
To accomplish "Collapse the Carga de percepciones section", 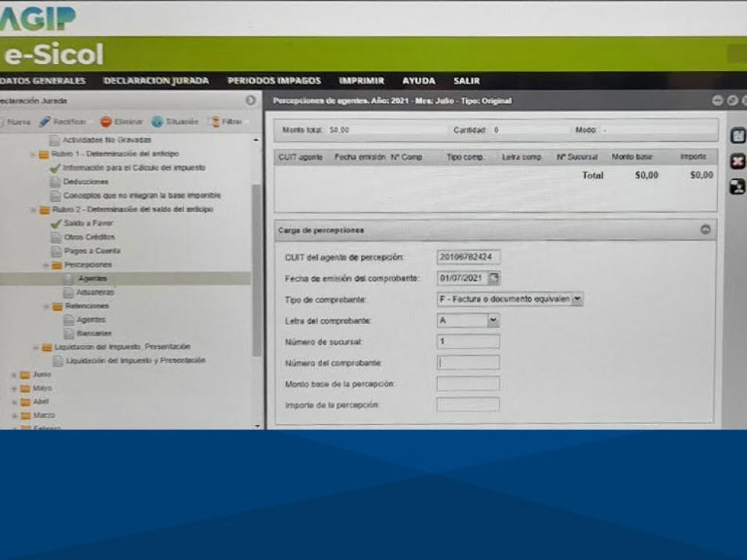I will click(x=705, y=230).
